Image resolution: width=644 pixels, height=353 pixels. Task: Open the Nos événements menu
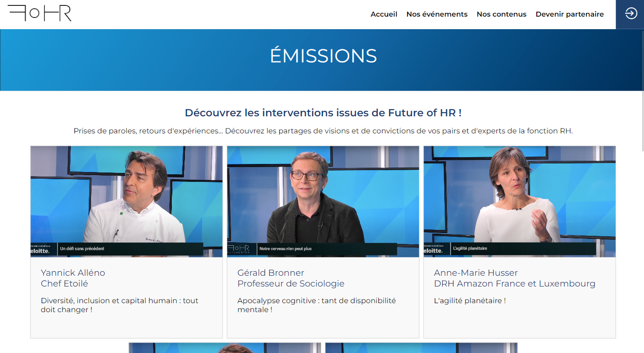tap(437, 14)
